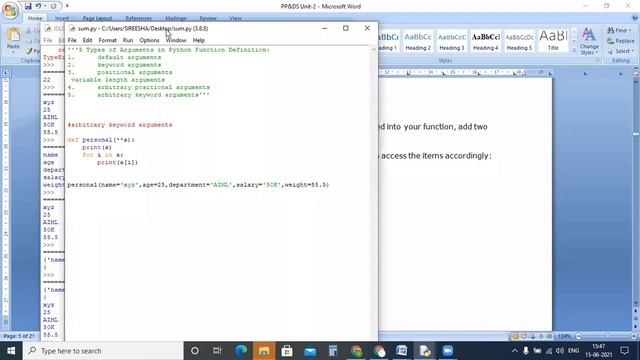
Task: Open the File menu in sum.py editor
Action: click(x=72, y=40)
